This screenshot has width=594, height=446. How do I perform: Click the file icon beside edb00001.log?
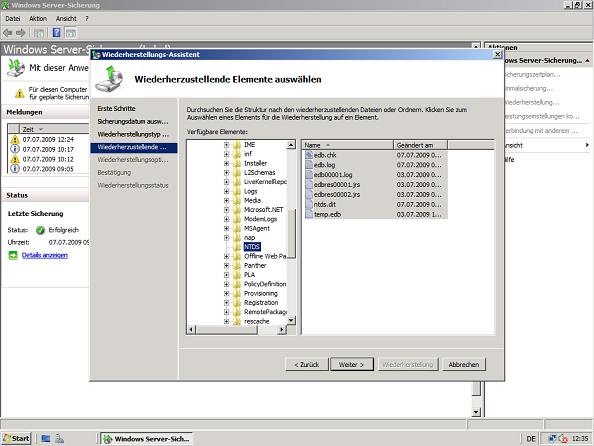(309, 174)
